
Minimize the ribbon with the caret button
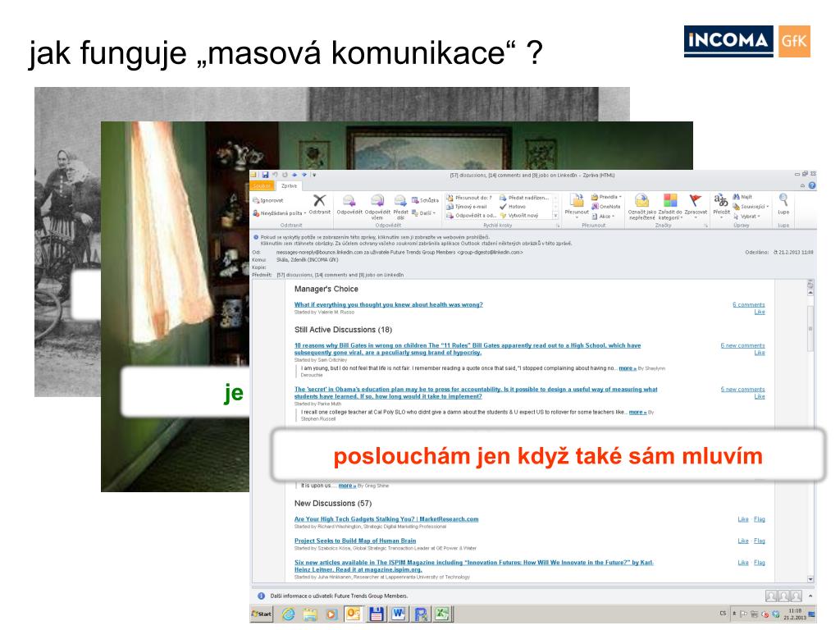click(802, 185)
